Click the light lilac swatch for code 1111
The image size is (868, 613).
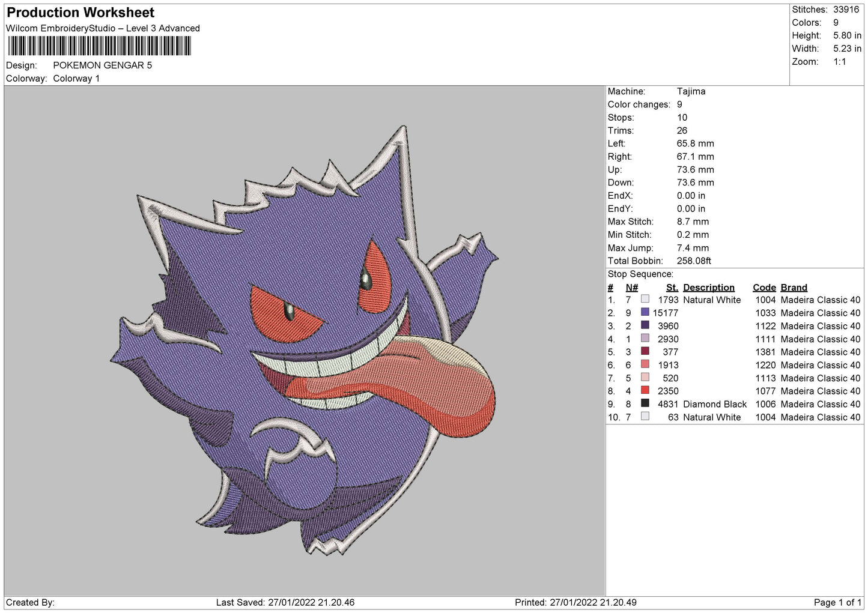coord(645,339)
